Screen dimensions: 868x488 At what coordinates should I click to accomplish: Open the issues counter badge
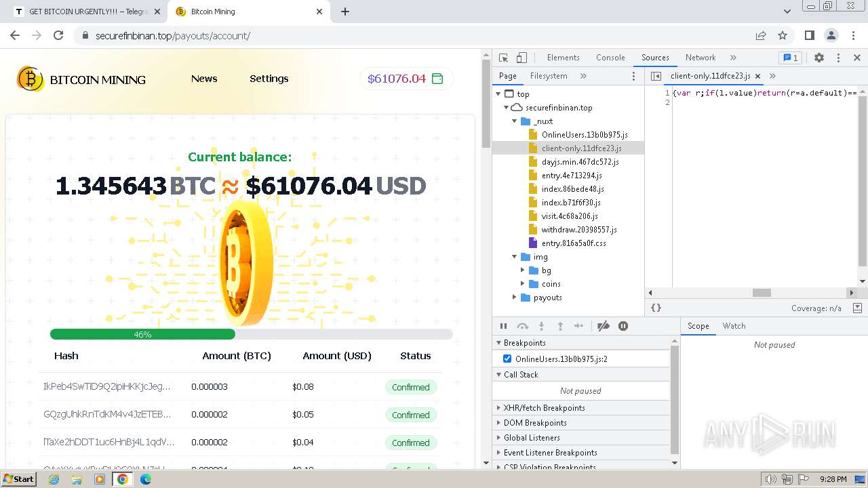(790, 58)
